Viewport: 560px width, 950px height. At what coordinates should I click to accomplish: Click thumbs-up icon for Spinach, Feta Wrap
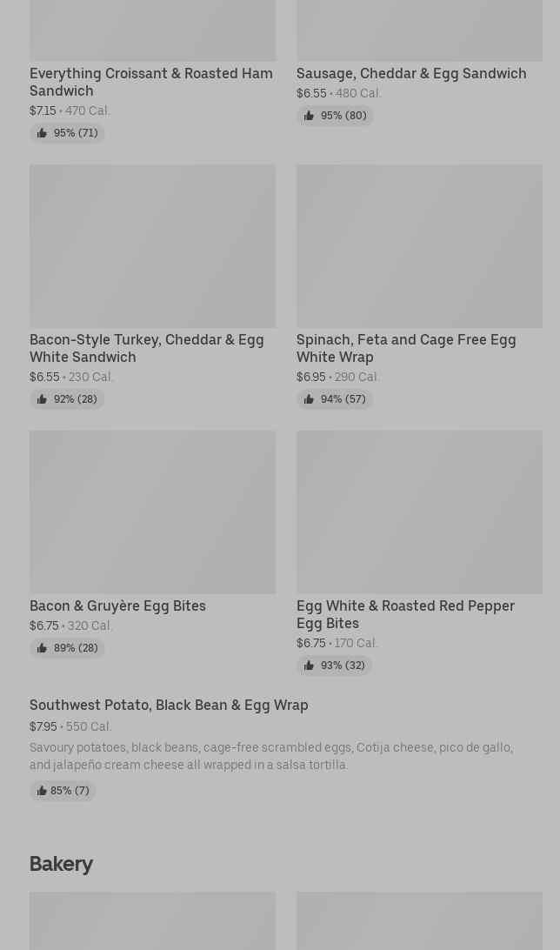309,399
